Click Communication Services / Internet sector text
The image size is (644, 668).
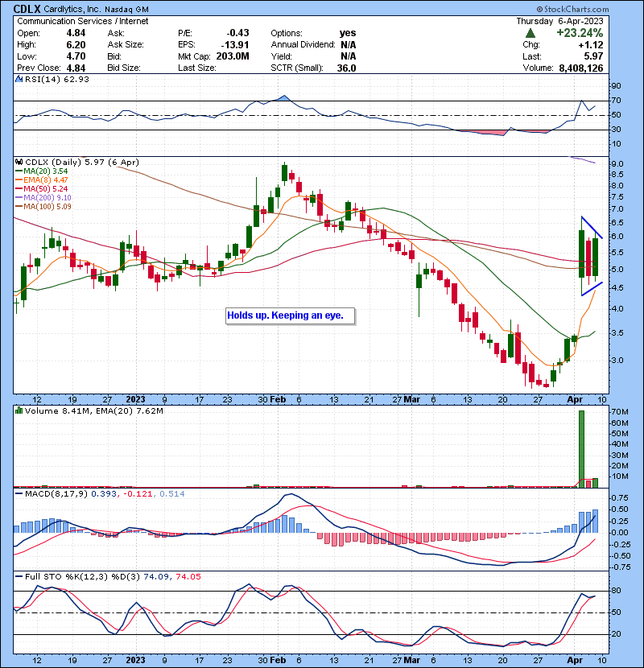pyautogui.click(x=83, y=21)
